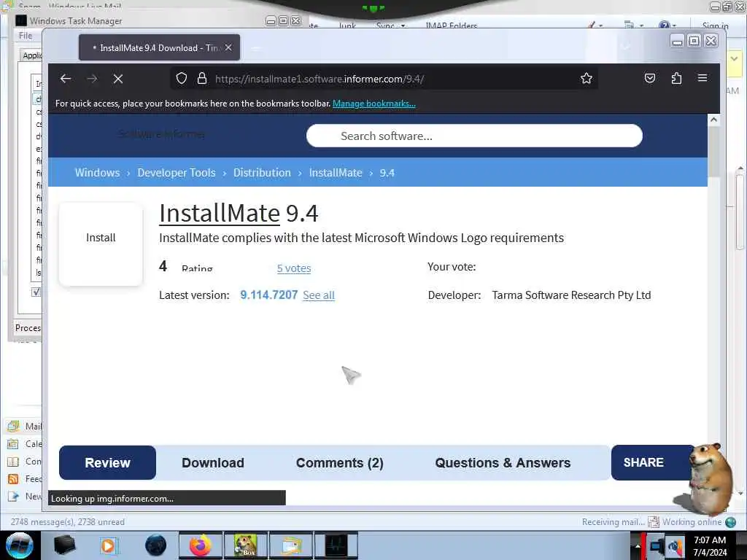747x560 pixels.
Task: Open the Windows breadcrumb link
Action: pos(97,173)
